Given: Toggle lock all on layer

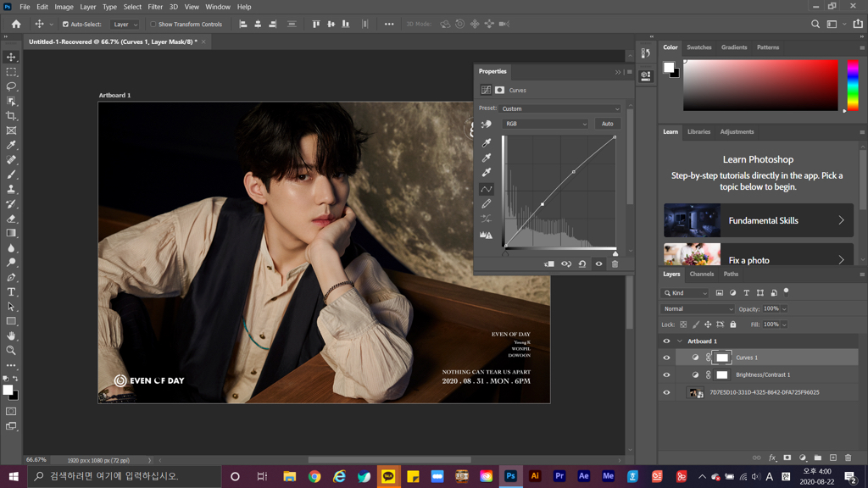Looking at the screenshot, I should click(733, 324).
